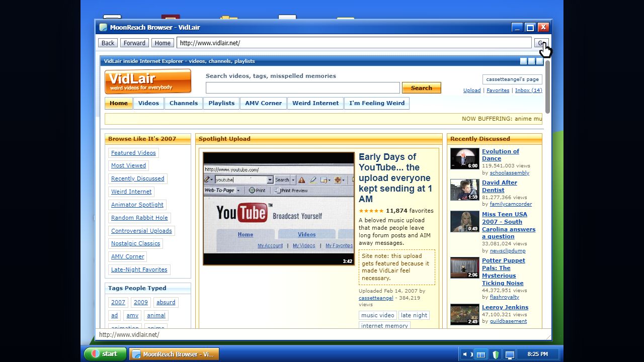This screenshot has height=362, width=644.
Task: Open Animator Spotlight sidebar link
Action: [x=137, y=205]
